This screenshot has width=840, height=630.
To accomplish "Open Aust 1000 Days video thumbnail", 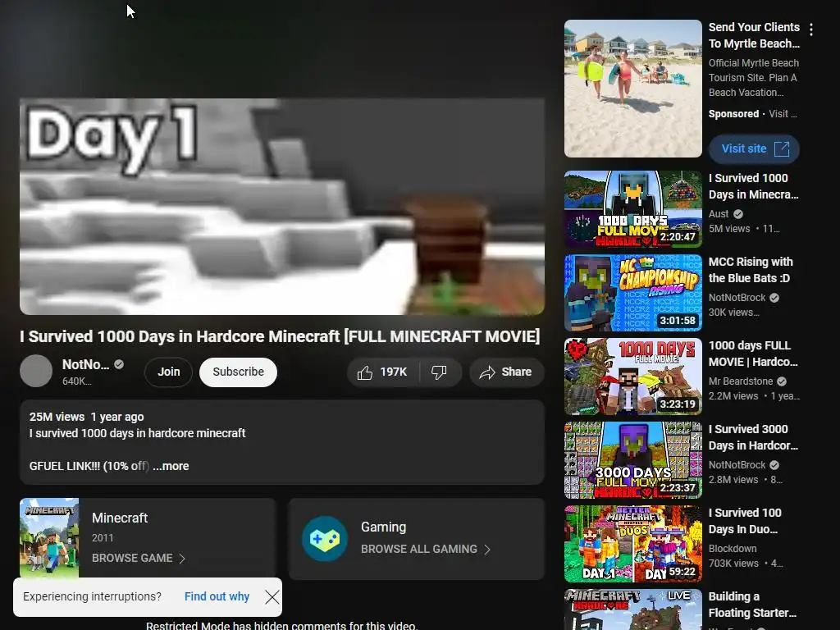I will pyautogui.click(x=632, y=209).
